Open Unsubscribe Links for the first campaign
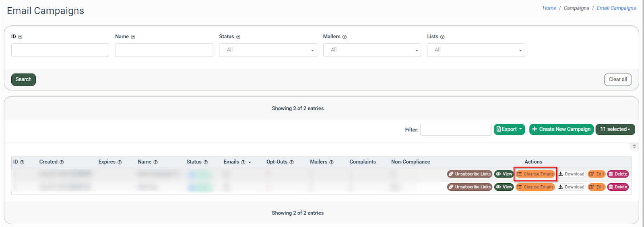This screenshot has width=644, height=227. pyautogui.click(x=469, y=174)
